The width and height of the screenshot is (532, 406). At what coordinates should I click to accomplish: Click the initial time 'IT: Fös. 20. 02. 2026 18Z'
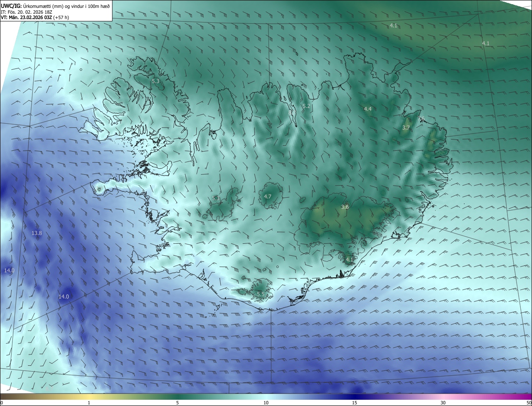click(27, 12)
